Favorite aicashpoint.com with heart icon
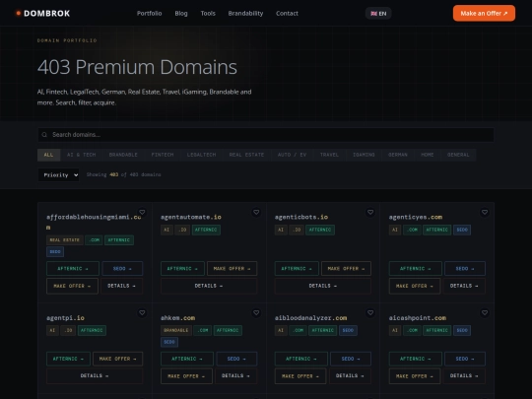532x399 pixels. click(485, 312)
